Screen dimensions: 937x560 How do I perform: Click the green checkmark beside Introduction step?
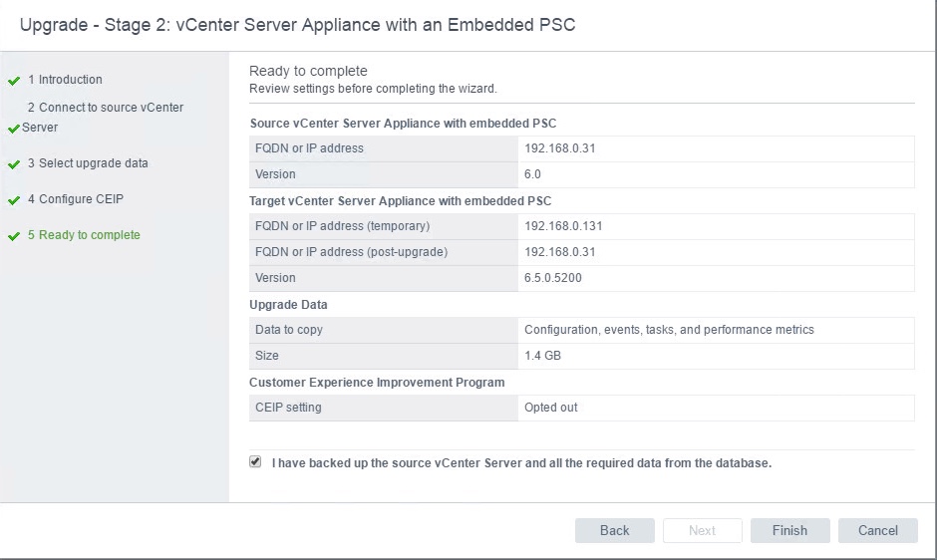[x=14, y=81]
